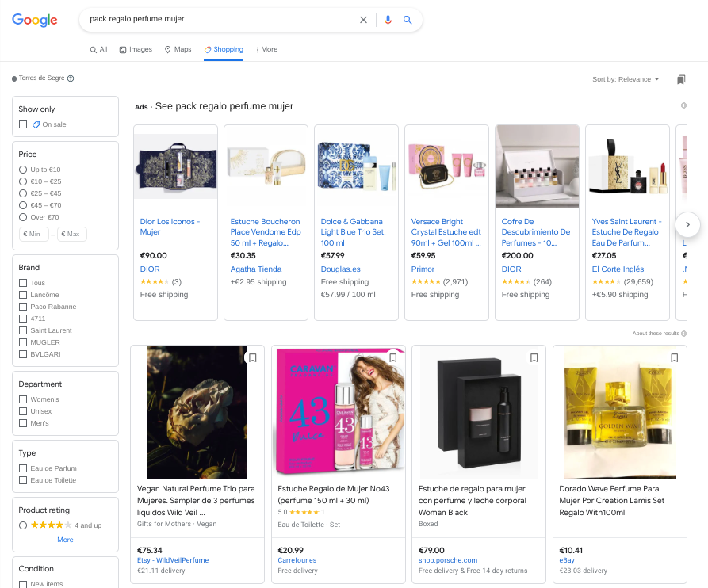The height and width of the screenshot is (588, 708).
Task: Open Versace Bright Crystal Estuche ad link
Action: coord(446,232)
